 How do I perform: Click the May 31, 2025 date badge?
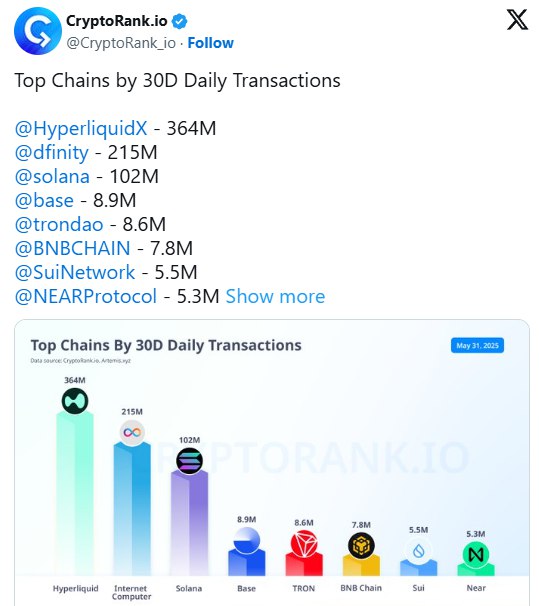point(477,346)
